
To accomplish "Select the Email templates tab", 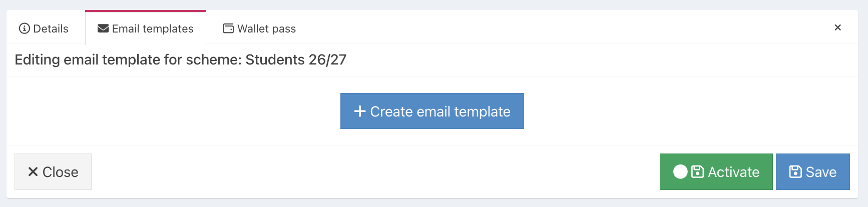I will tap(146, 28).
